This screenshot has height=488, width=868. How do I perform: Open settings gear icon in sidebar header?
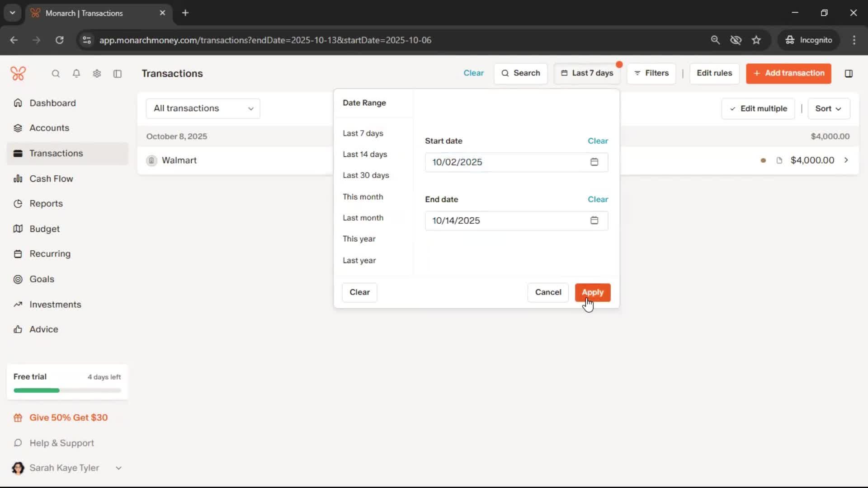[x=97, y=73]
